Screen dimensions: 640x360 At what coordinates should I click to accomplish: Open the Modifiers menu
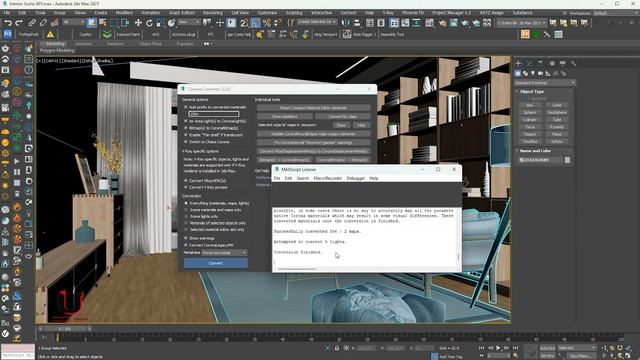(x=124, y=13)
